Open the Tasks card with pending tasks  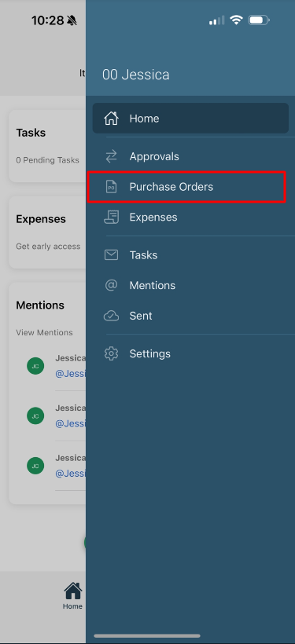[47, 146]
